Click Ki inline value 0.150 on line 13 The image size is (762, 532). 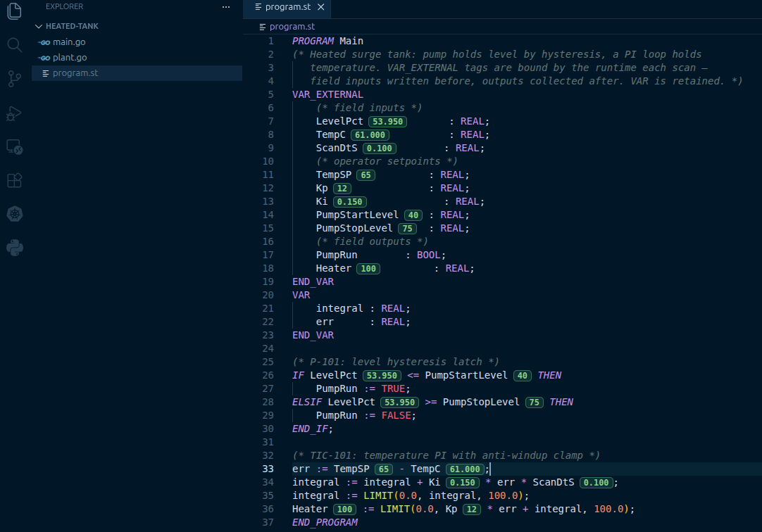(350, 201)
